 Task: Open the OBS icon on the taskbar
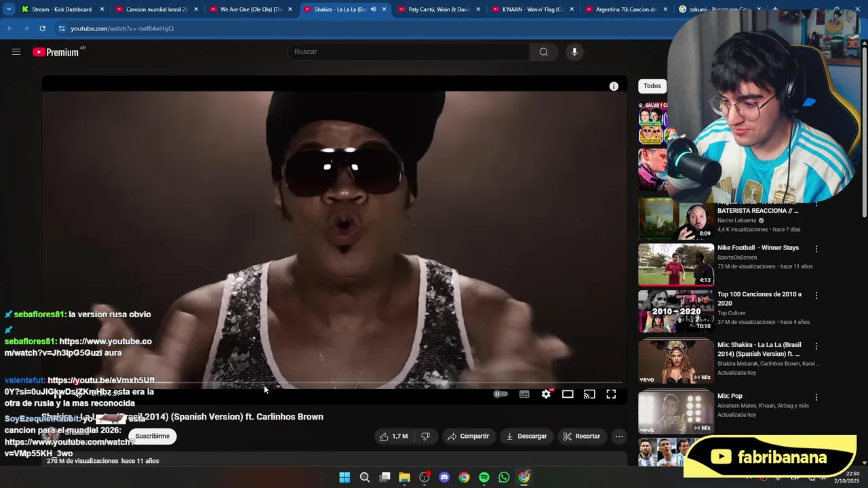(x=425, y=477)
